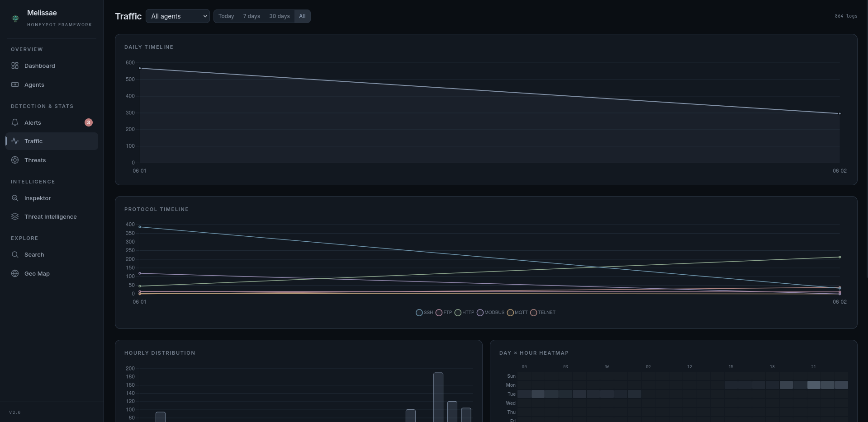
Task: Click the SSH start point near 400
Action: point(140,227)
